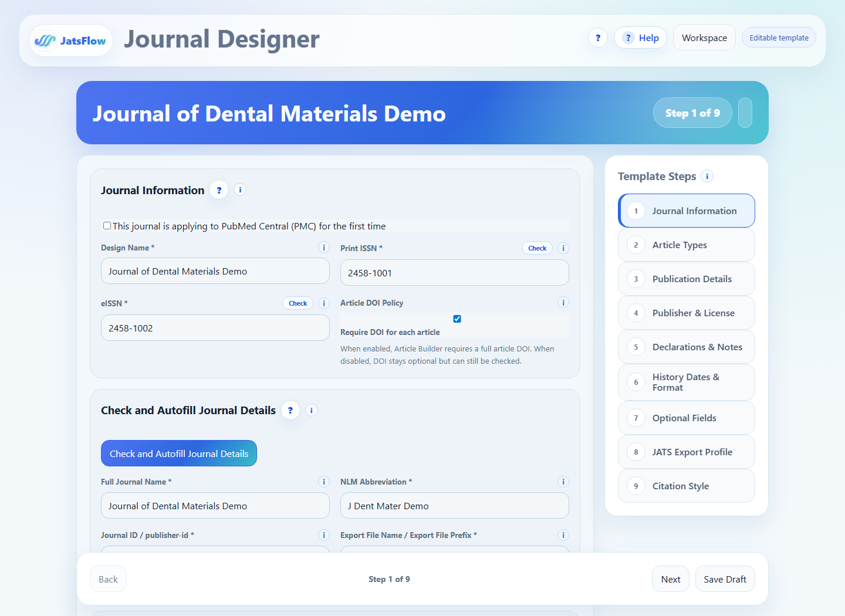Click Check button for eISSN

(298, 303)
